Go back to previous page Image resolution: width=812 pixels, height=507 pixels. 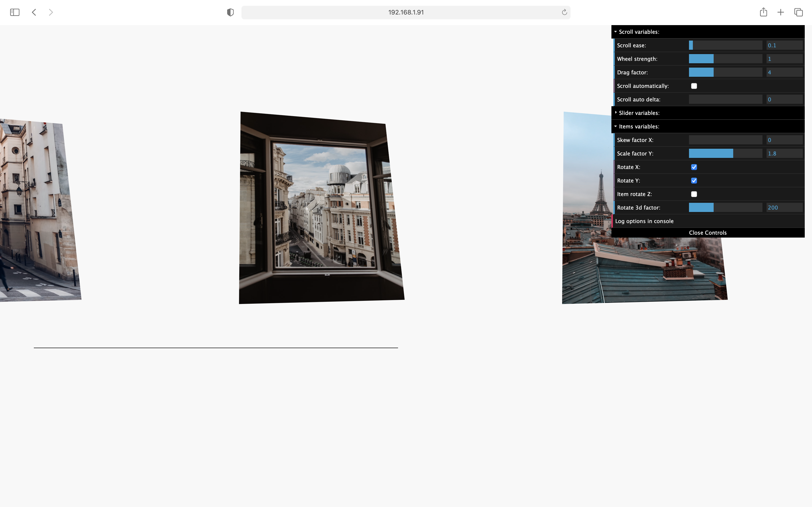coord(34,12)
